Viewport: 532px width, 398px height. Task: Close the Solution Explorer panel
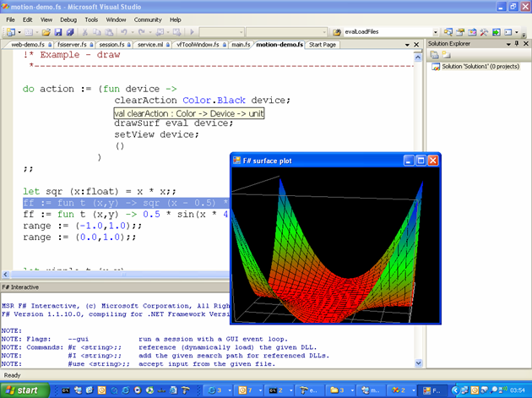pos(526,43)
